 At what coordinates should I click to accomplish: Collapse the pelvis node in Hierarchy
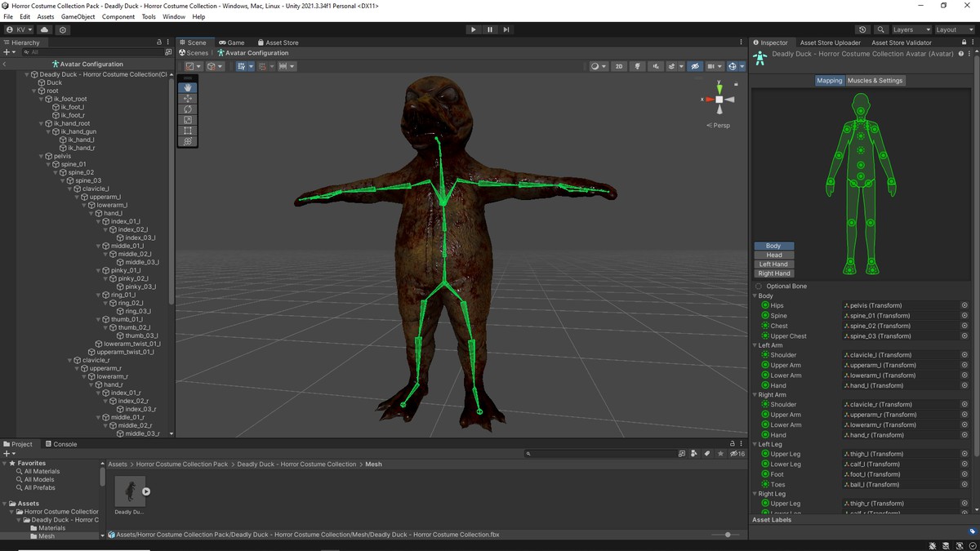pyautogui.click(x=41, y=156)
